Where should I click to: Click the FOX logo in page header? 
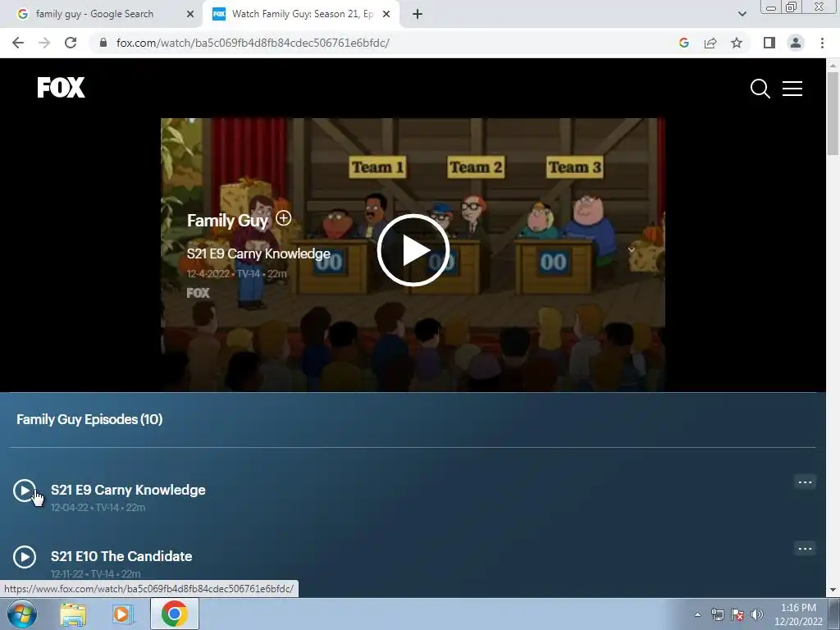61,87
